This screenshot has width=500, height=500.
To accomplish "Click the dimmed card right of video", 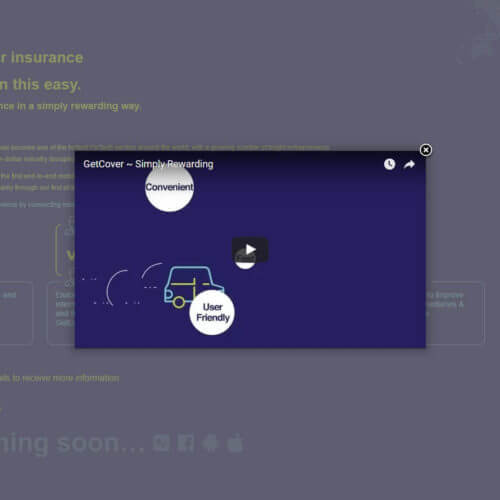I will pos(455,313).
